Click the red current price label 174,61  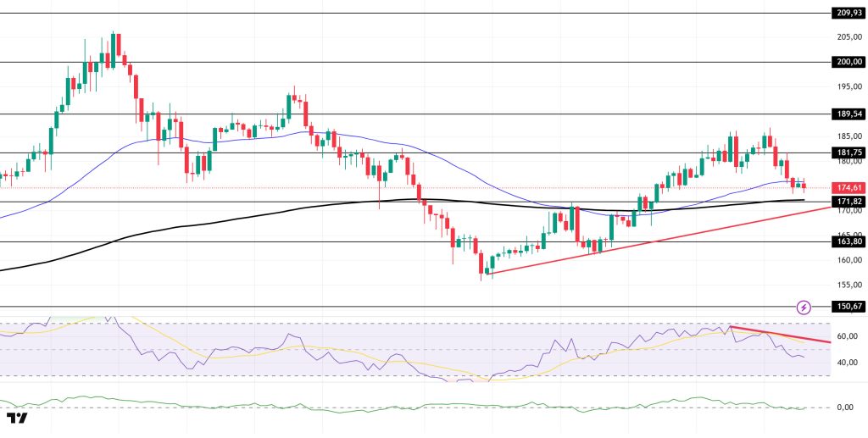(848, 188)
